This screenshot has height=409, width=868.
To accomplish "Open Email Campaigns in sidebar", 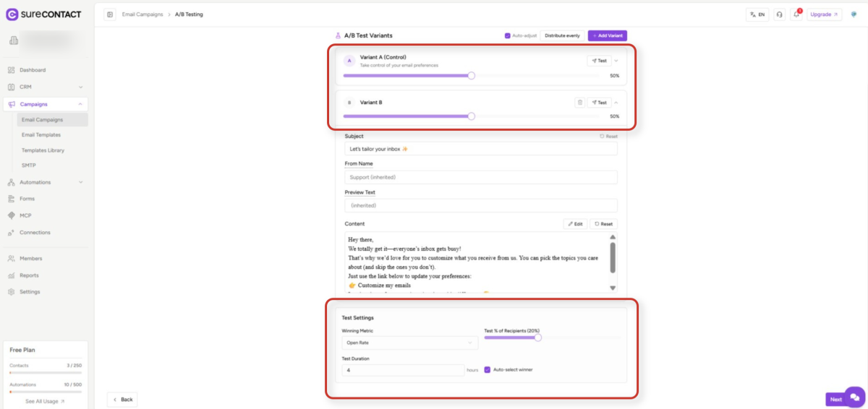I will click(52, 120).
